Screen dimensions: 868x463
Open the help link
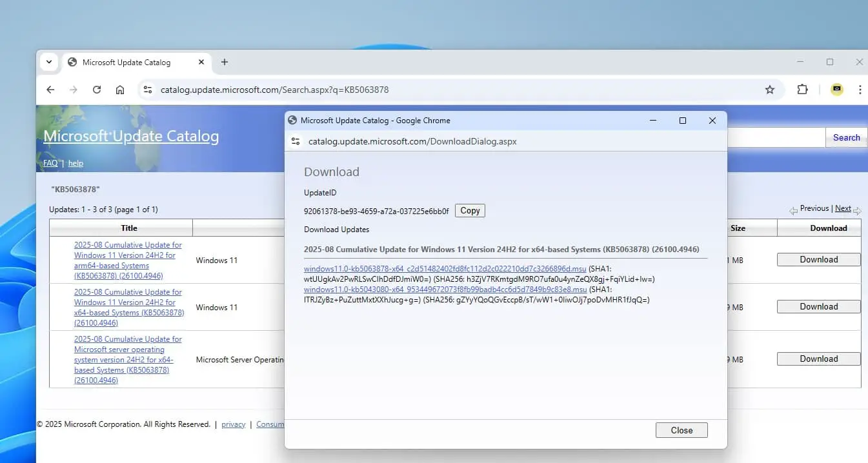click(x=76, y=164)
